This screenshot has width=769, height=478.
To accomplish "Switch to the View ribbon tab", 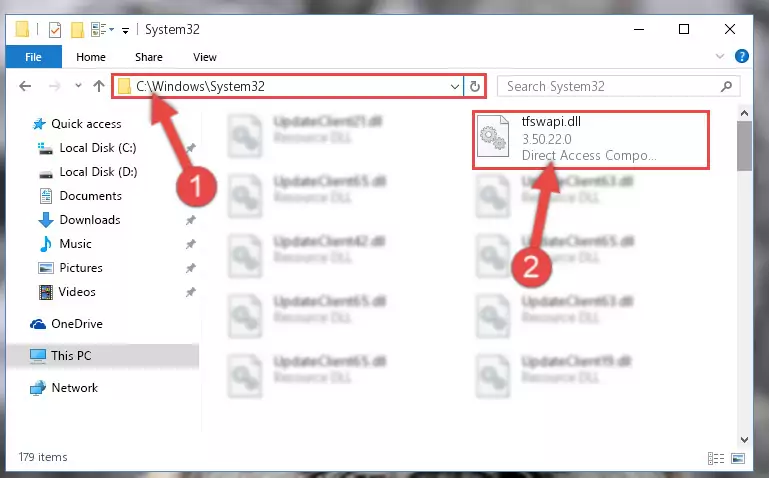I will click(x=205, y=57).
